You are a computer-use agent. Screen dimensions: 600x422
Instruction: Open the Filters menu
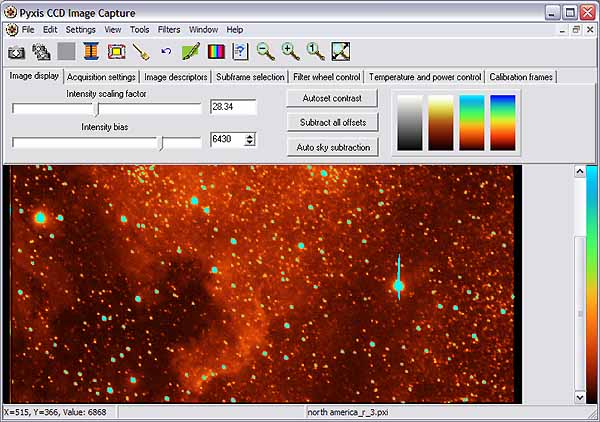169,30
